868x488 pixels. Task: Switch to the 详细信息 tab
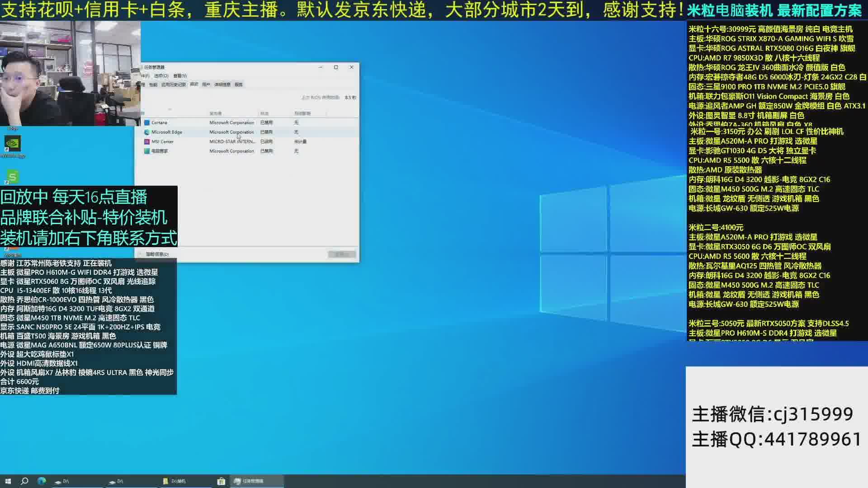click(x=222, y=84)
